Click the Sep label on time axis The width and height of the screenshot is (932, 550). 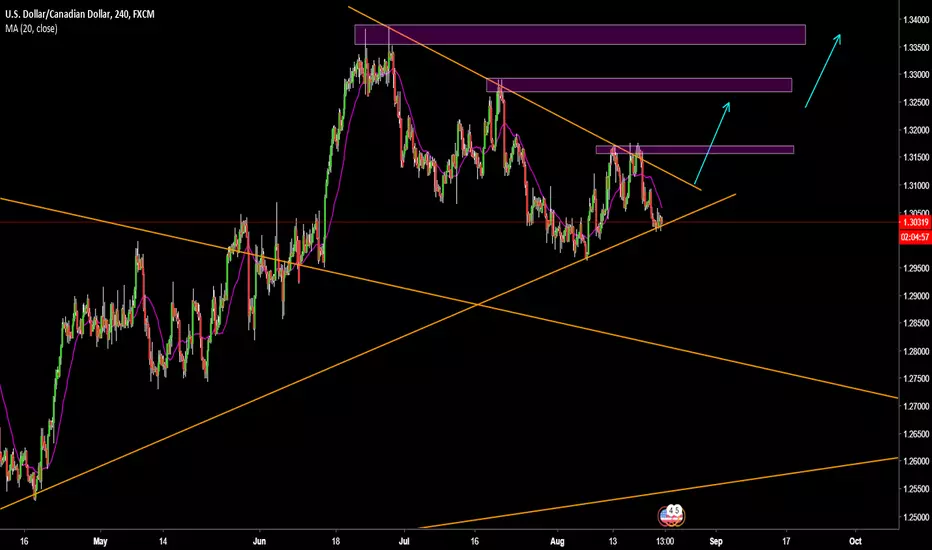click(x=716, y=542)
